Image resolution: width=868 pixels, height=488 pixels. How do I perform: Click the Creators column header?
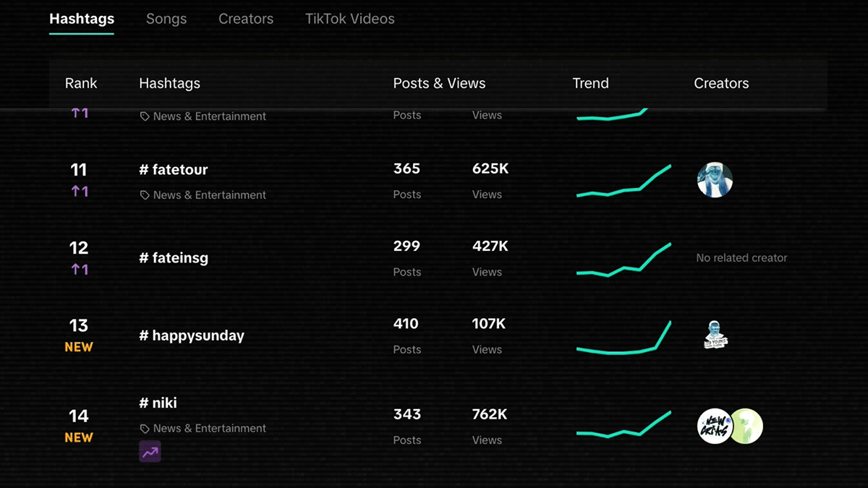(721, 83)
